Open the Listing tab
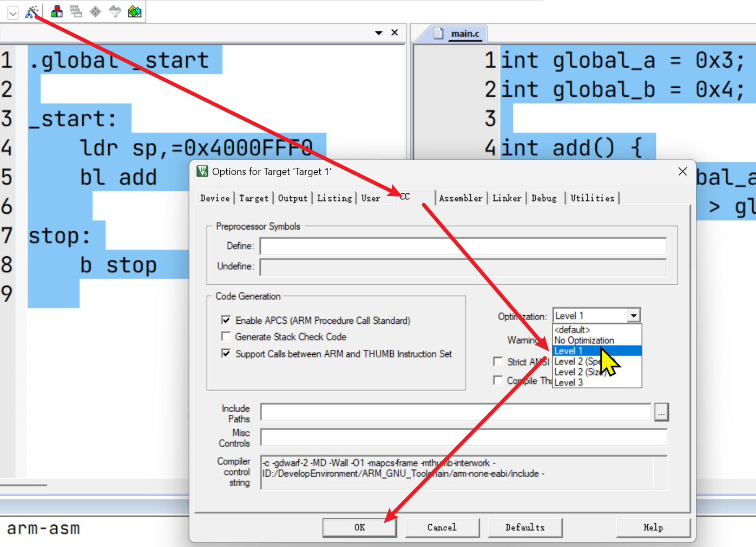This screenshot has width=756, height=547. coord(334,198)
